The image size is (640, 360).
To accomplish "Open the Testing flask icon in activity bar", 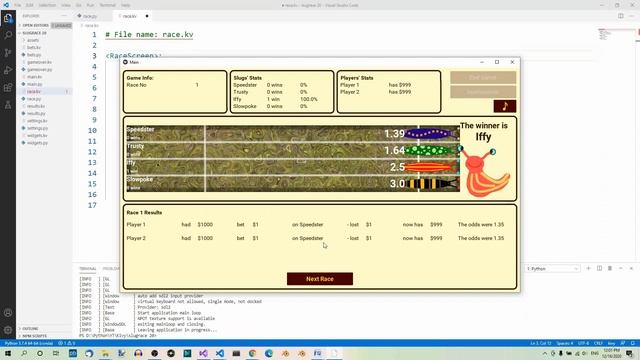I will (8, 105).
